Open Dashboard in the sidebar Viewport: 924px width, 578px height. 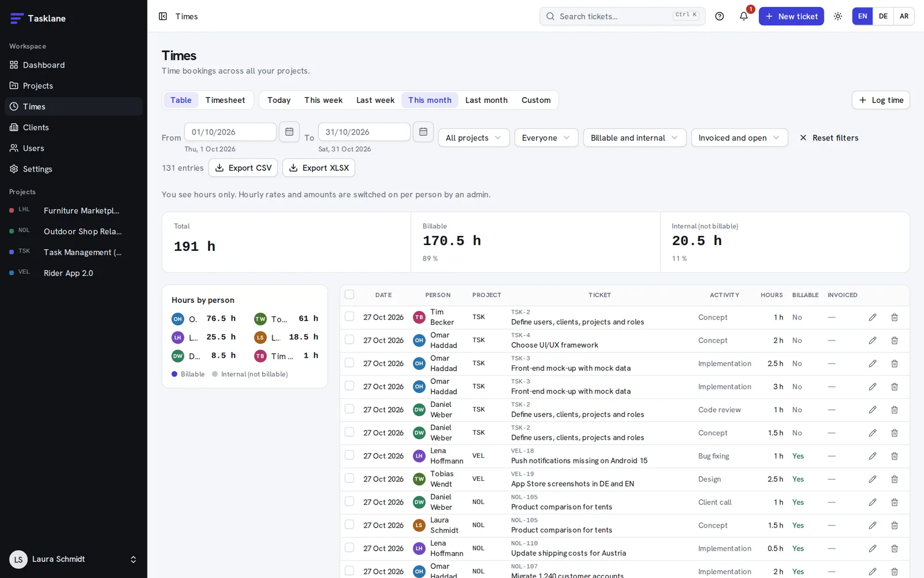tap(73, 65)
